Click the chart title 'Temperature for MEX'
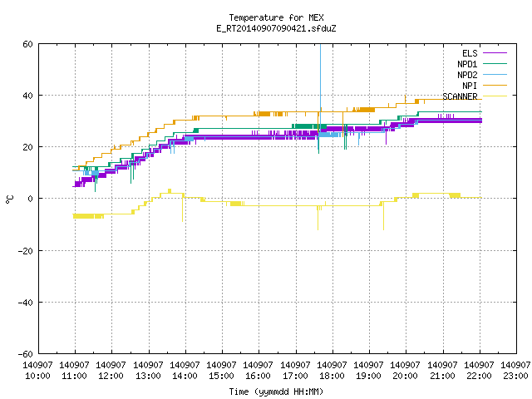 coord(276,17)
